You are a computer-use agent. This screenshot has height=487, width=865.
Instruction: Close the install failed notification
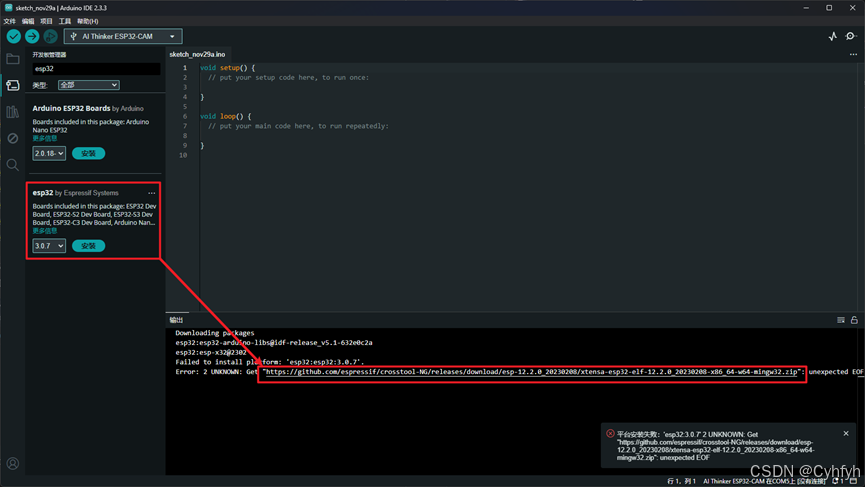click(846, 434)
